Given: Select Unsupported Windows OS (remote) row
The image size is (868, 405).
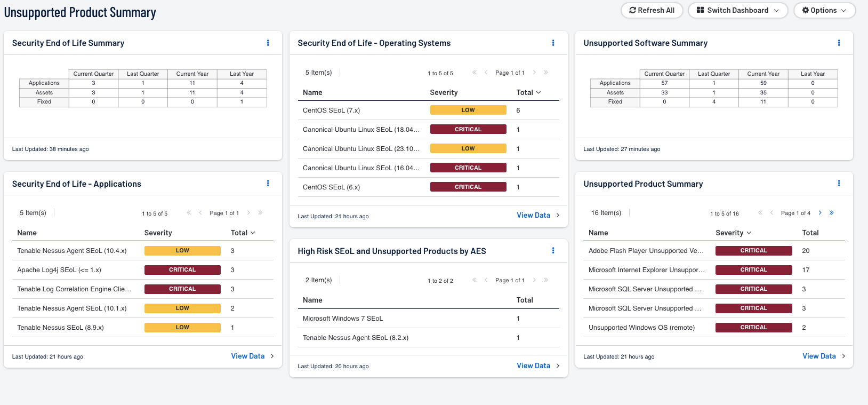Looking at the screenshot, I should (714, 328).
